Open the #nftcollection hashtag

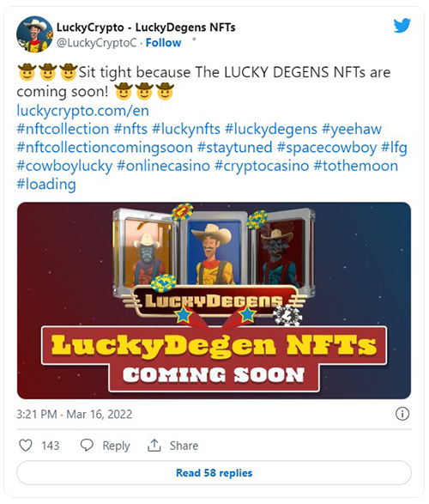click(63, 129)
